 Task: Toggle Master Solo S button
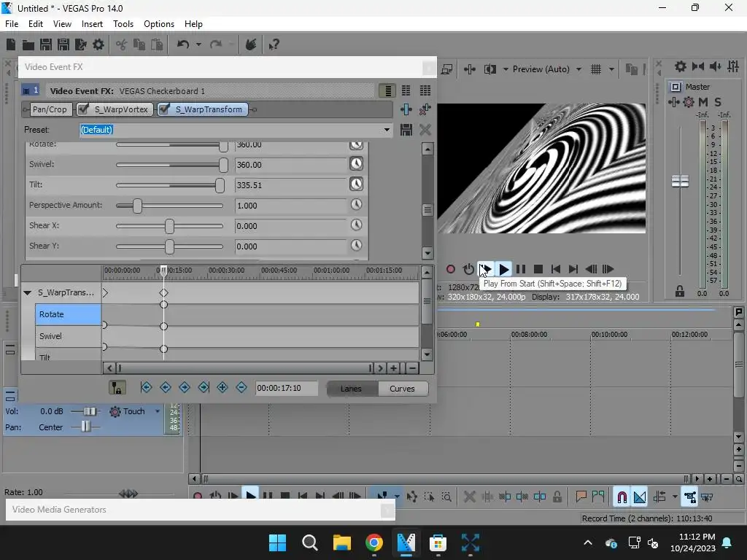tap(718, 102)
